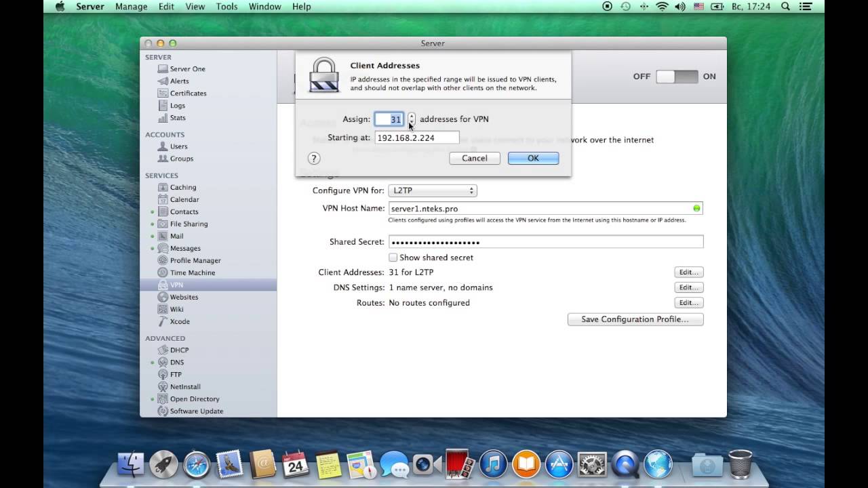The width and height of the screenshot is (868, 488).
Task: Open the Server application menu
Action: pyautogui.click(x=90, y=7)
